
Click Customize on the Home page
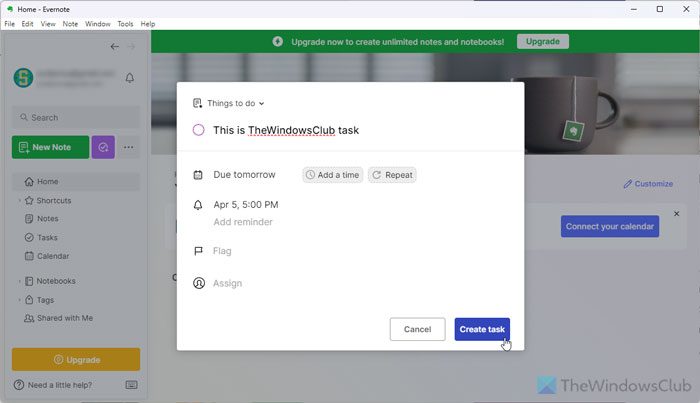pyautogui.click(x=648, y=184)
